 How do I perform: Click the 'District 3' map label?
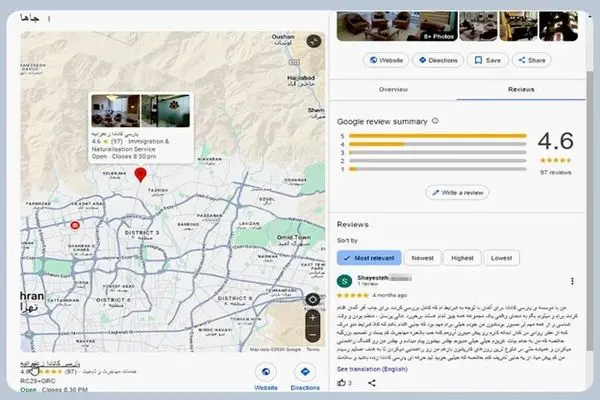pyautogui.click(x=142, y=232)
